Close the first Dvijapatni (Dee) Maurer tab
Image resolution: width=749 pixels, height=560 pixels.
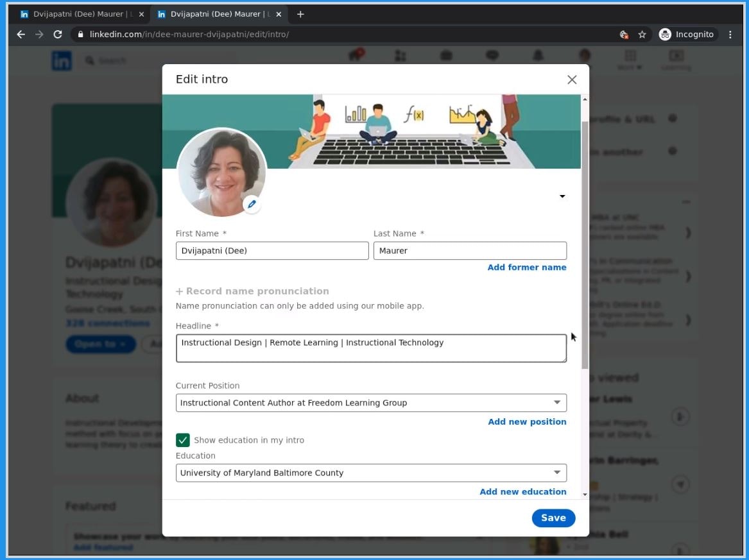tap(141, 14)
